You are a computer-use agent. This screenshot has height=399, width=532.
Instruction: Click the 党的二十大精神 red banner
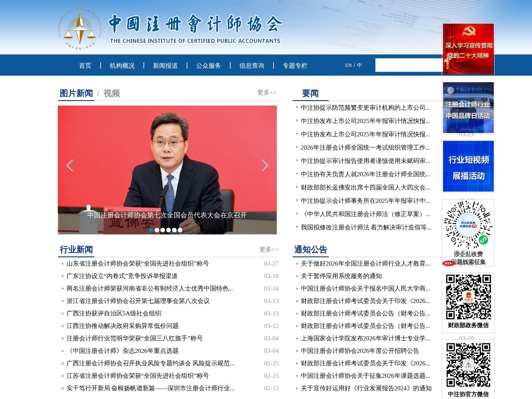[468, 49]
